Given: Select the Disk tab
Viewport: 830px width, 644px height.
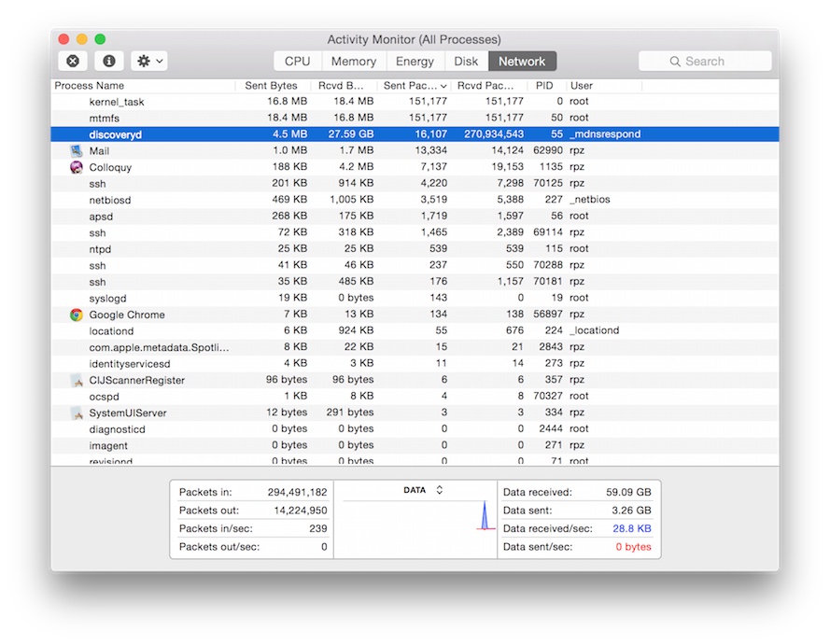Looking at the screenshot, I should pos(466,62).
